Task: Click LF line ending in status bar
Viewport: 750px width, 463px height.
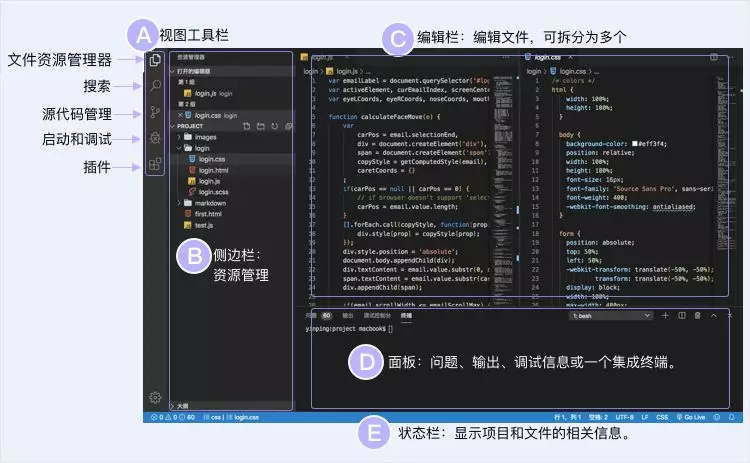Action: (645, 417)
